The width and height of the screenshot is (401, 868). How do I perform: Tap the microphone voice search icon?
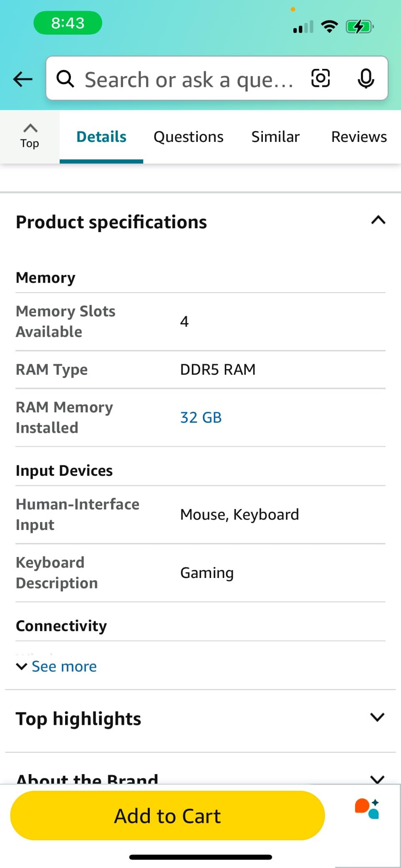click(x=366, y=79)
